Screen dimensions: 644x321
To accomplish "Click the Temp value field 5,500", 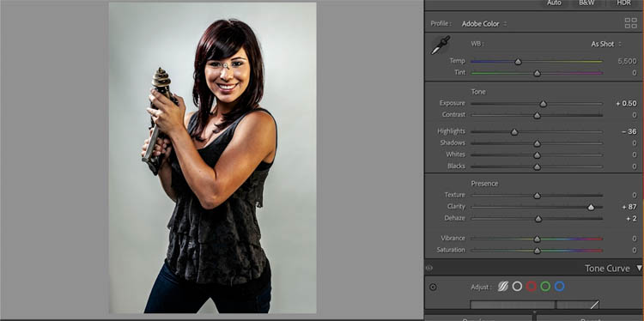I will tap(627, 61).
